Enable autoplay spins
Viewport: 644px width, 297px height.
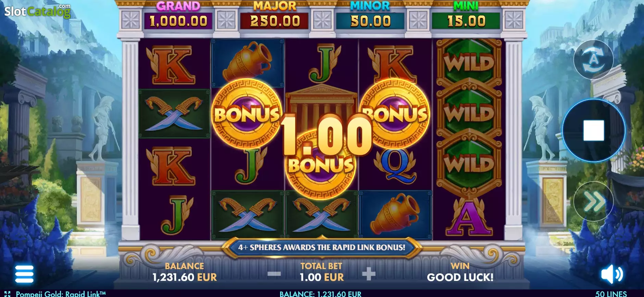pyautogui.click(x=593, y=60)
